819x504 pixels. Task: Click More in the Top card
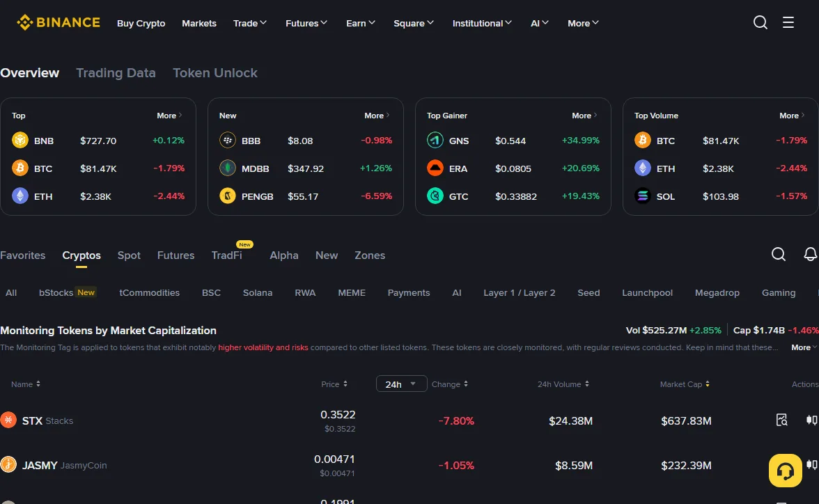tap(169, 116)
